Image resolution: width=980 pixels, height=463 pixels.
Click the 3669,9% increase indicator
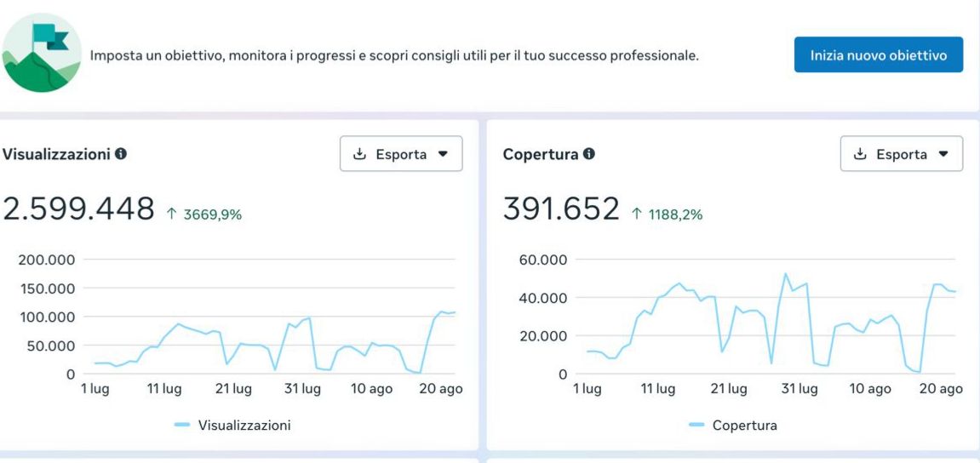(203, 215)
